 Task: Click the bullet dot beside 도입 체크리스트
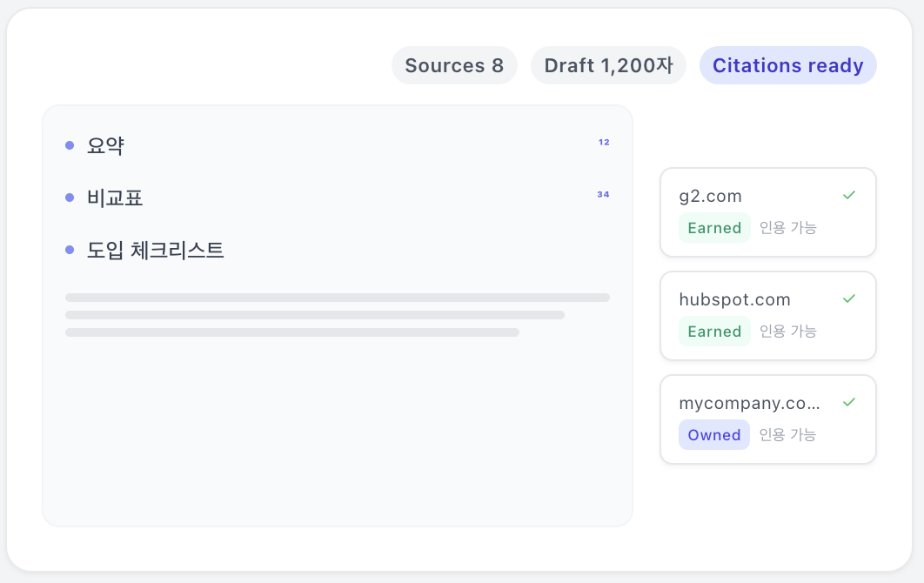pyautogui.click(x=70, y=251)
